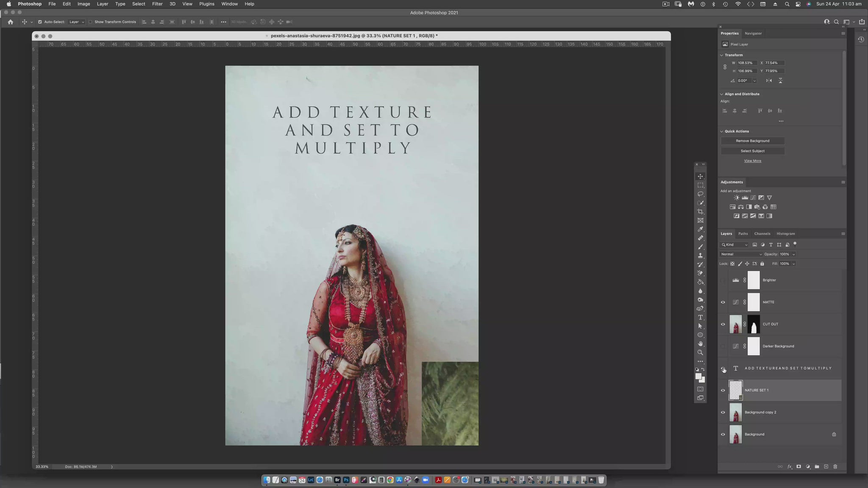
Task: Show the Darker Background layer
Action: point(723,346)
